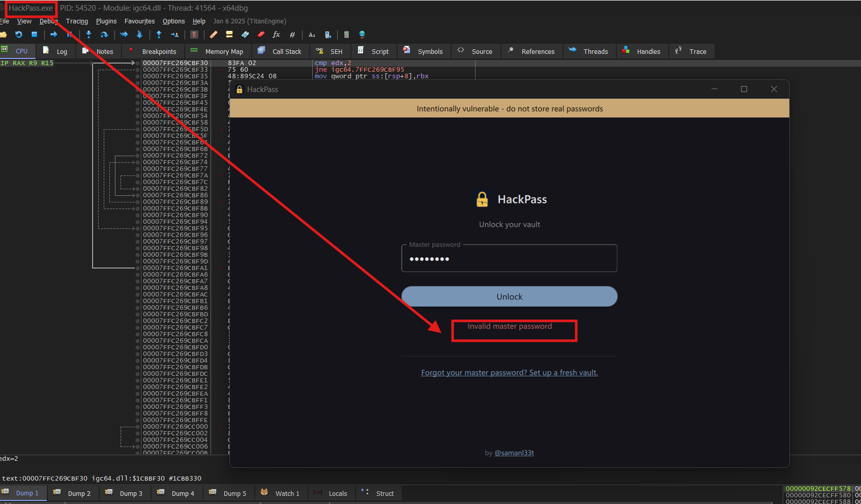Image resolution: width=861 pixels, height=504 pixels.
Task: Open the Calculator toolbar icon
Action: pos(346,35)
